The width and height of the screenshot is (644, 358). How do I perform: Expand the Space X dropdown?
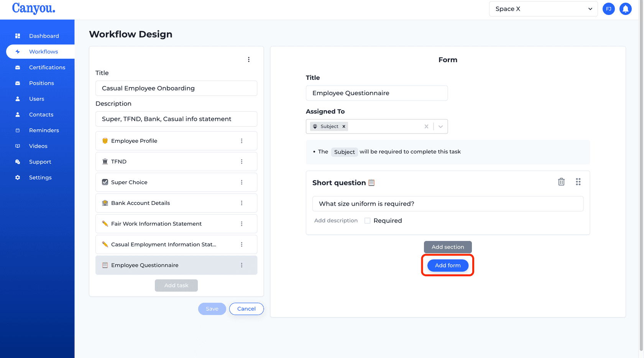[590, 8]
